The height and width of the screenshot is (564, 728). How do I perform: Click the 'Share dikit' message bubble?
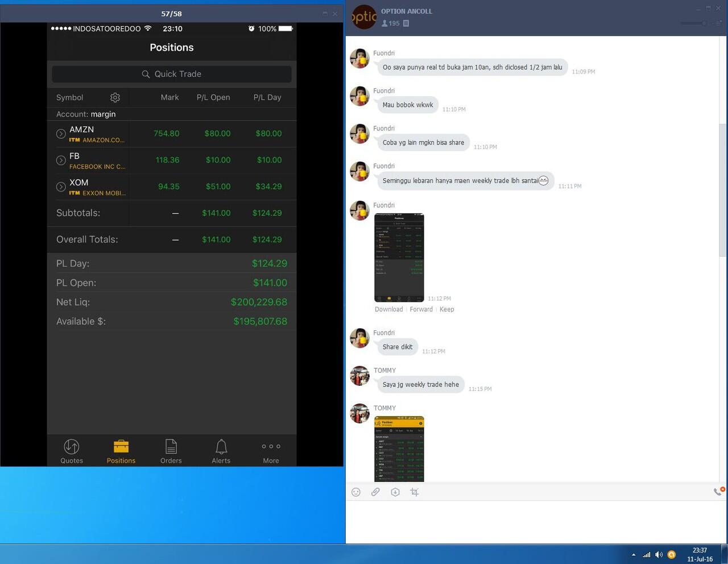tap(398, 347)
